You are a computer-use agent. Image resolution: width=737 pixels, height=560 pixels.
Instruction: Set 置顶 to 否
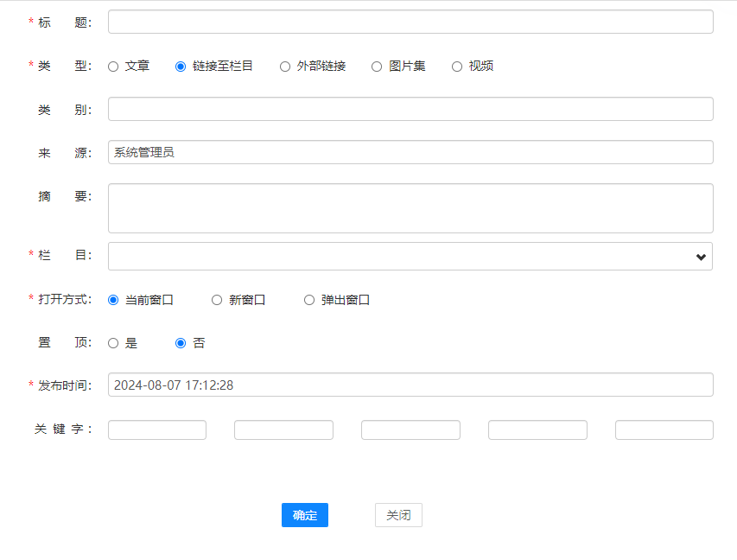coord(181,343)
